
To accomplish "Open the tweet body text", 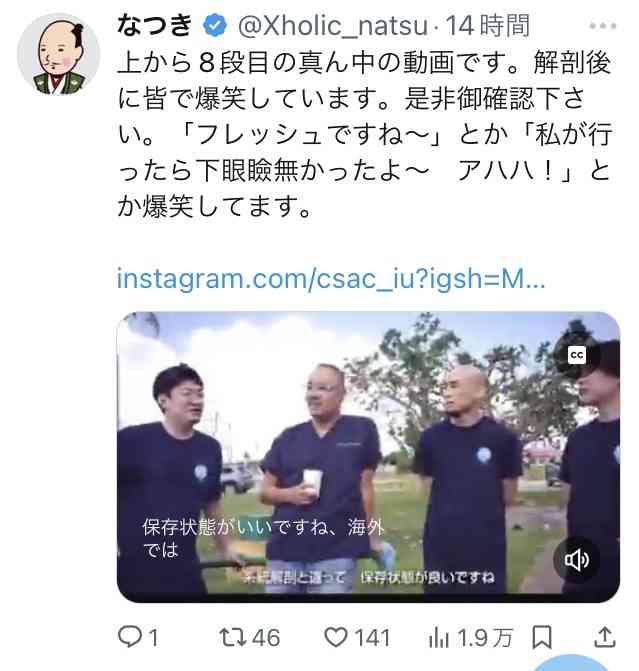I will 364,135.
